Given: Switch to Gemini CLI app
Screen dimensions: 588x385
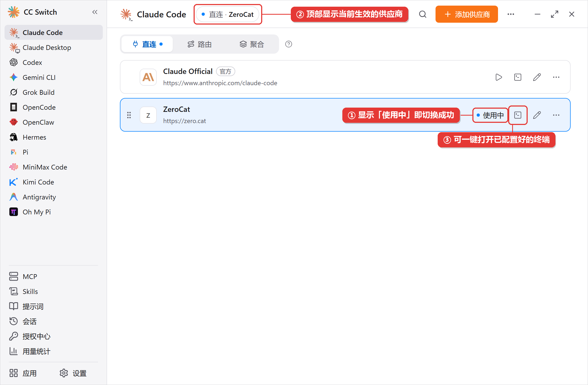Looking at the screenshot, I should tap(53, 77).
